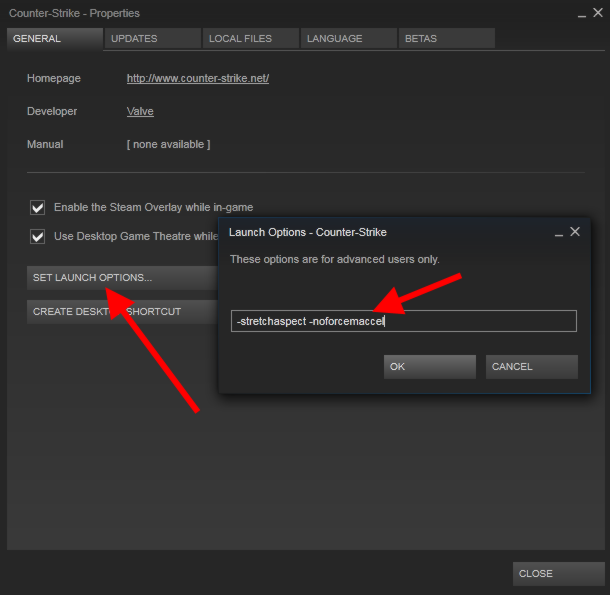Cancel the Launch Options dialog

point(531,367)
